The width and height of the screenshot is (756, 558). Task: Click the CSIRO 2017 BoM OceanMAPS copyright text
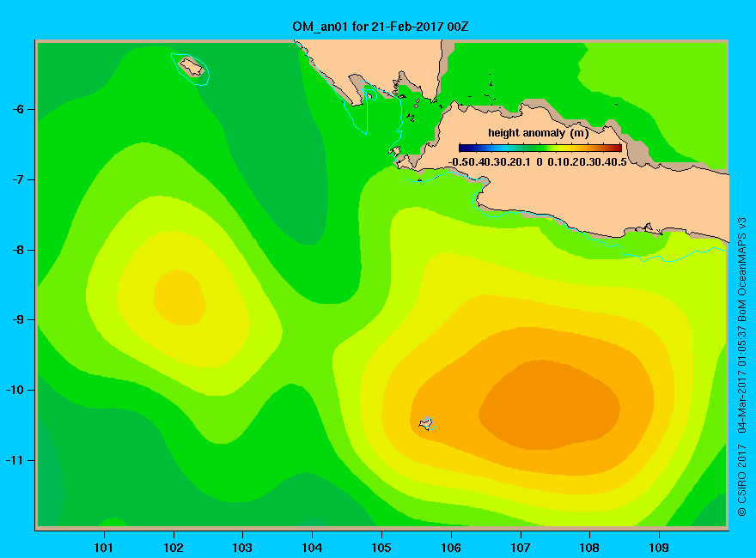741,367
